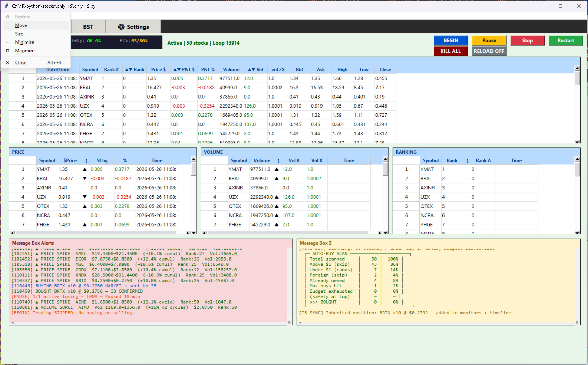Sort by the ▲▼ P&L $ header

(x=184, y=70)
